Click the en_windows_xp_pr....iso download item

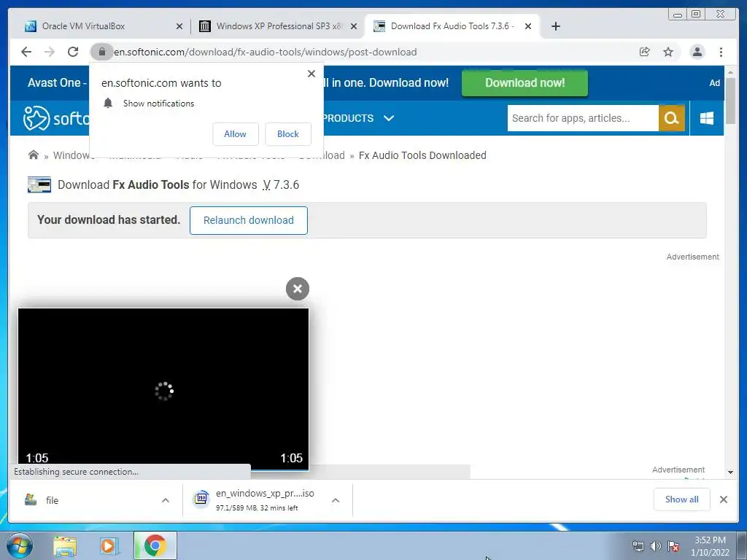[x=267, y=500]
